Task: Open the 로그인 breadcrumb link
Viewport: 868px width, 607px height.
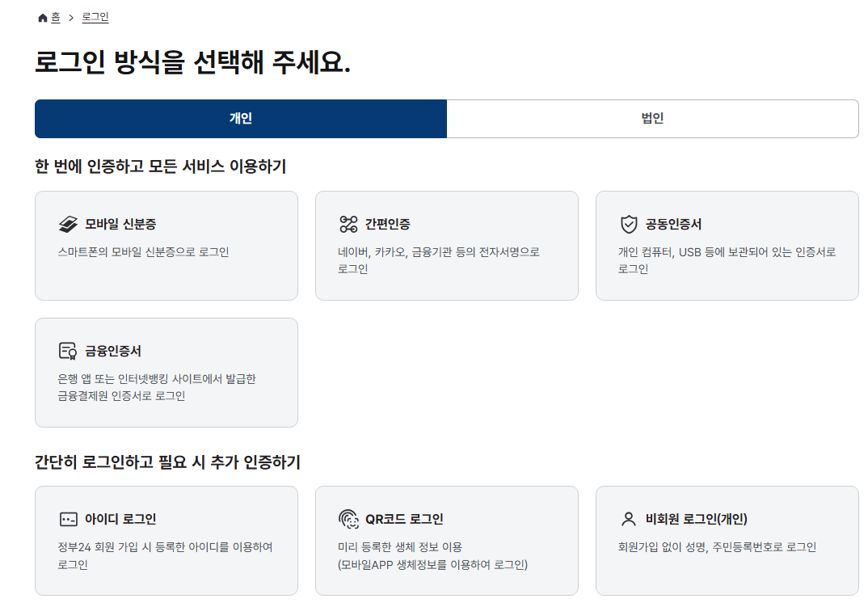Action: 95,16
